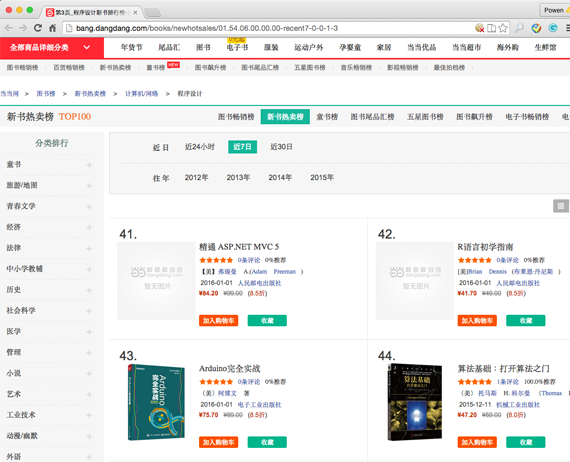Expand the 工业技术 category
The image size is (570, 462).
coord(89,415)
